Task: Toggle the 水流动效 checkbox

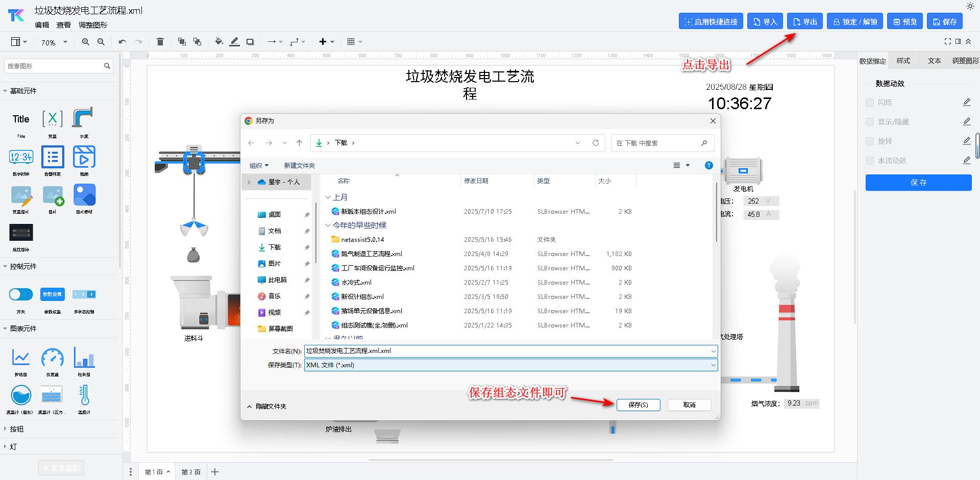Action: coord(870,161)
